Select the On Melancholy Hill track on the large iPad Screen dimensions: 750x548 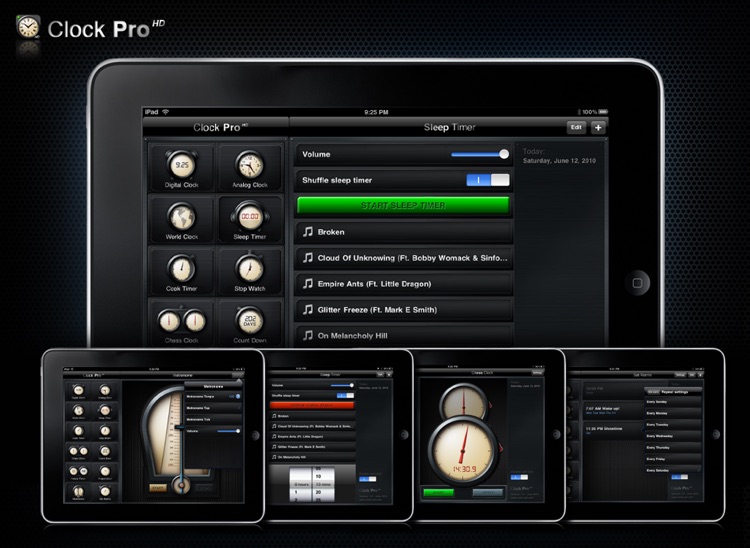[403, 336]
